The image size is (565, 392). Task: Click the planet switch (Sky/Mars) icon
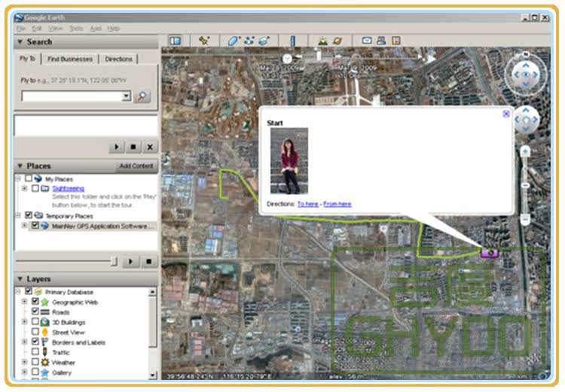[x=337, y=41]
